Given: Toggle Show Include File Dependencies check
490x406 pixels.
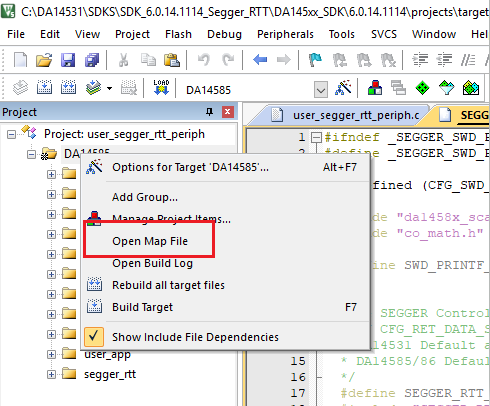Looking at the screenshot, I should (94, 337).
